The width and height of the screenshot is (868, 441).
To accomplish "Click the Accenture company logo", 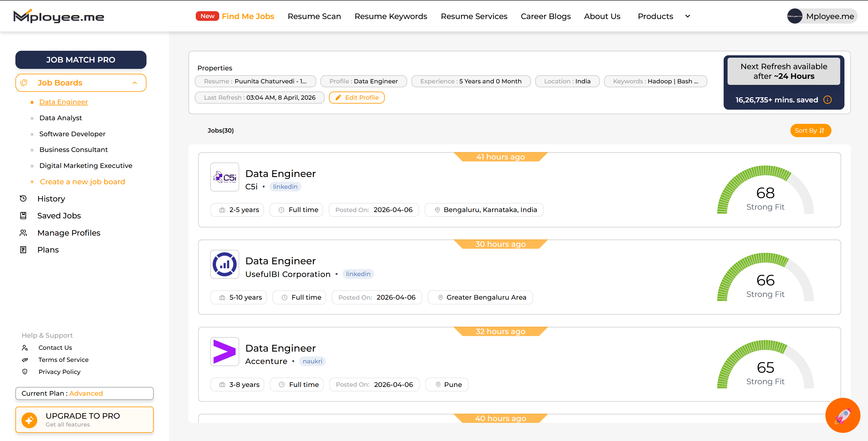I will tap(224, 352).
